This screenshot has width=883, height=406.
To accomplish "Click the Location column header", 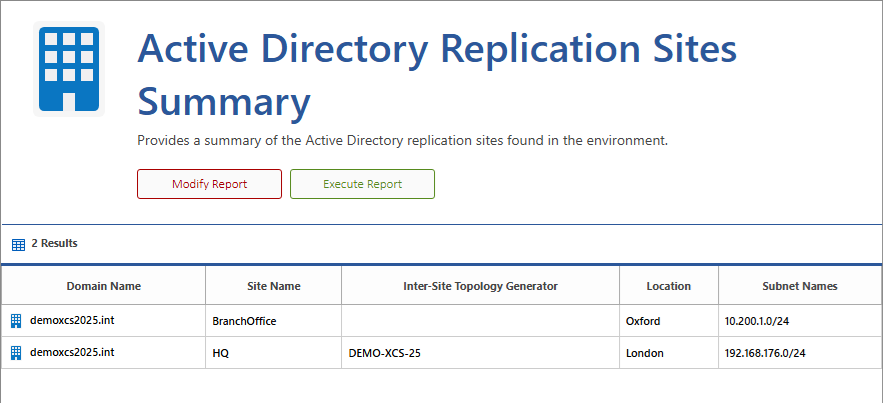I will (x=668, y=286).
